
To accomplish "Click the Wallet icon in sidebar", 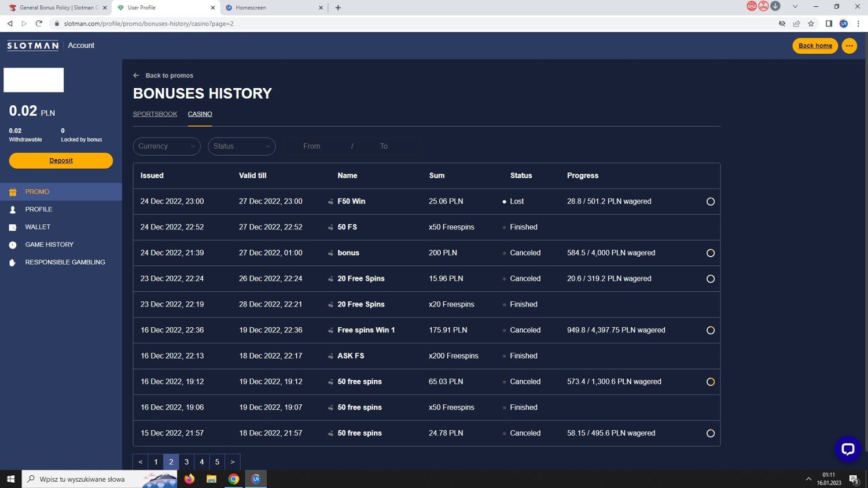I will pyautogui.click(x=13, y=227).
